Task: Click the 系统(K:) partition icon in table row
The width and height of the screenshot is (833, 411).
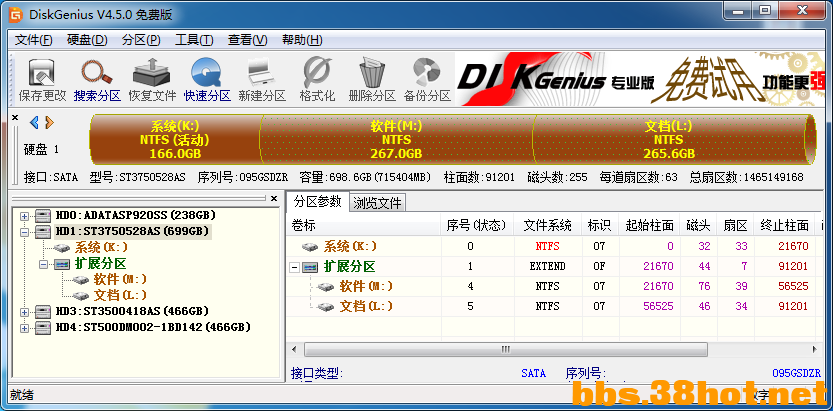Action: click(x=310, y=246)
